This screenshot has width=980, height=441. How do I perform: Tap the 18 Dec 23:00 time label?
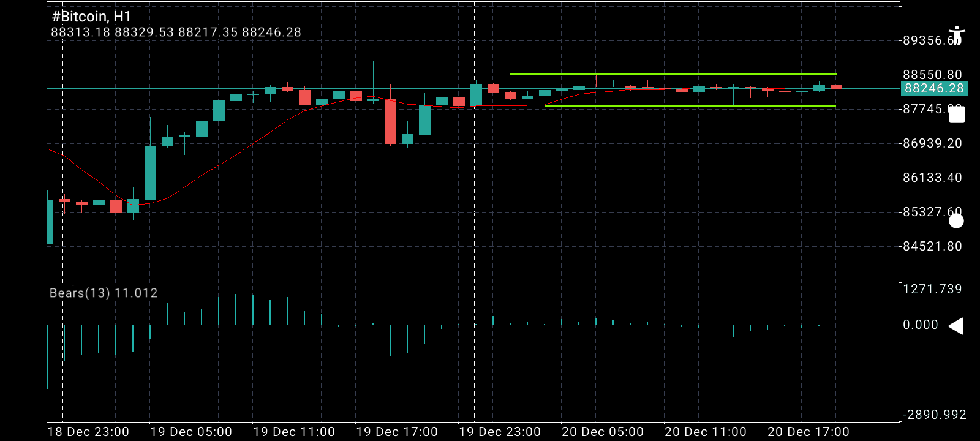click(88, 432)
